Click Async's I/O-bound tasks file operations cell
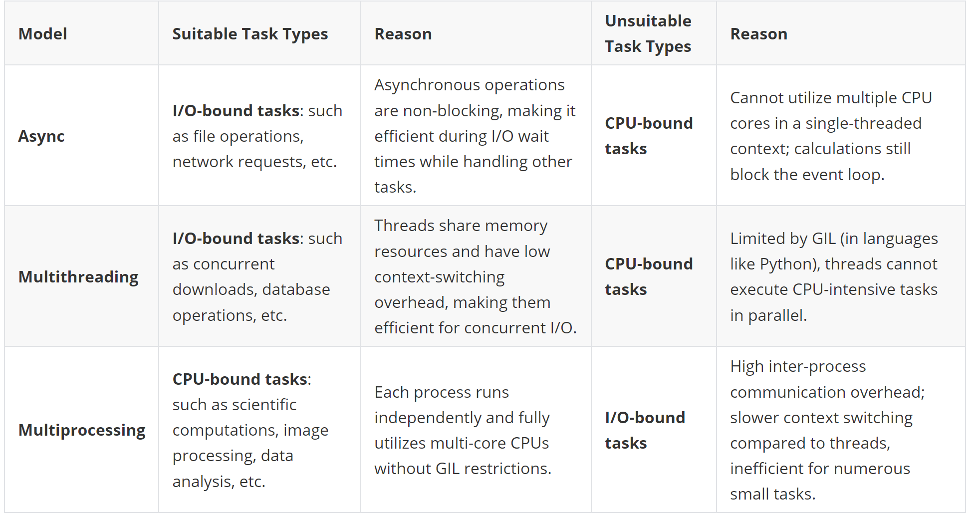This screenshot has height=518, width=980. point(259,136)
